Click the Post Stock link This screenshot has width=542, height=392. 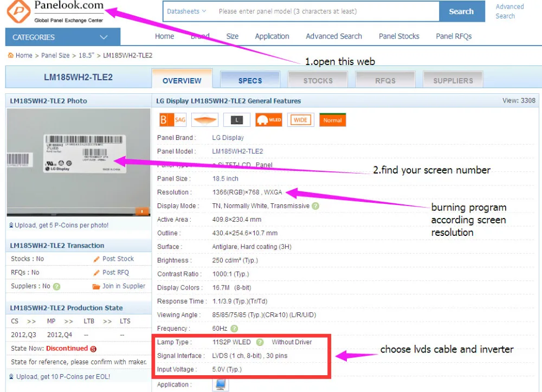click(x=118, y=259)
